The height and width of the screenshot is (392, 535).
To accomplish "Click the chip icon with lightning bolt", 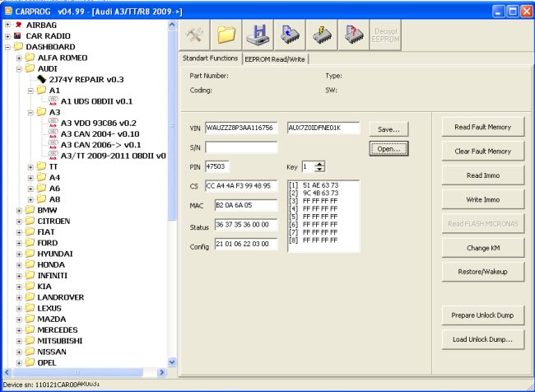I will pos(322,35).
